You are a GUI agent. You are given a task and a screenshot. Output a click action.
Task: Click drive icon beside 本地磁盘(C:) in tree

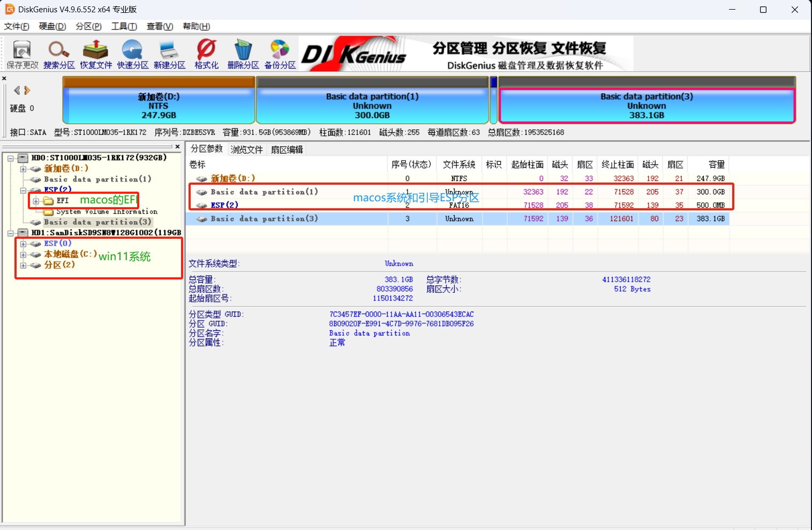coord(35,254)
